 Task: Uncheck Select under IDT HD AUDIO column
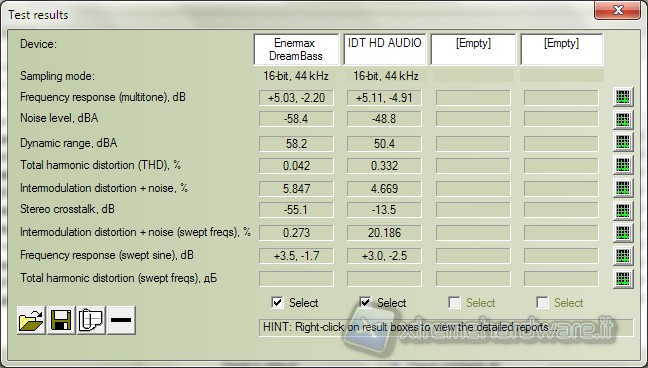(x=365, y=303)
